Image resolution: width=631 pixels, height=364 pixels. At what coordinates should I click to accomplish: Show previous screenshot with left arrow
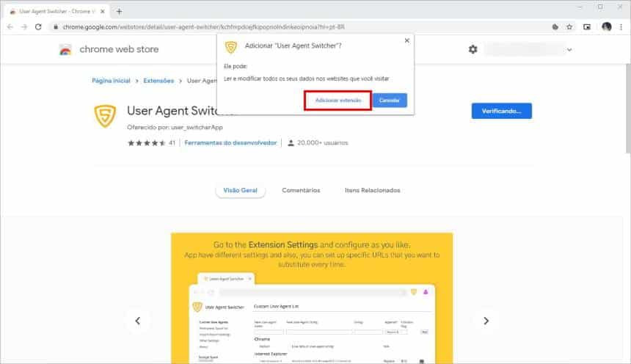tap(138, 321)
